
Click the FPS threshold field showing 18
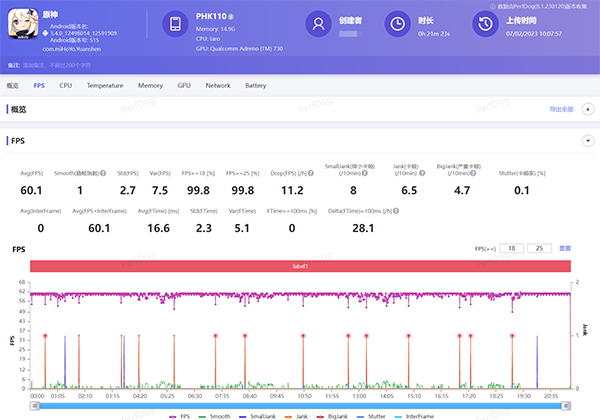[511, 247]
